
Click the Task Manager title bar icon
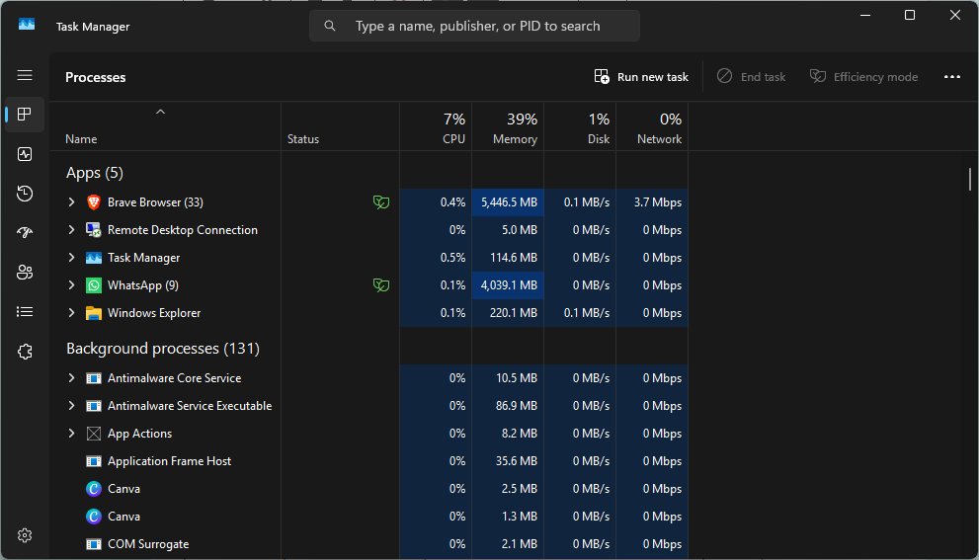(x=27, y=25)
